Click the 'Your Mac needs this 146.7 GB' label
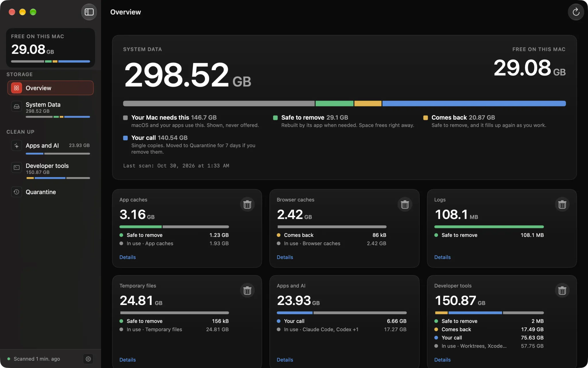Viewport: 588px width, 368px height. (174, 118)
